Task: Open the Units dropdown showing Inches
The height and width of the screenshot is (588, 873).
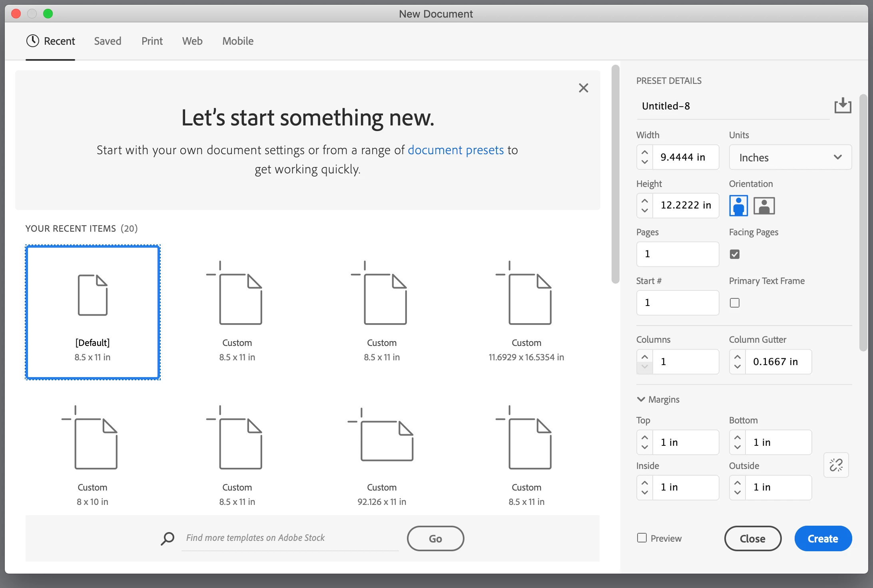Action: (790, 157)
